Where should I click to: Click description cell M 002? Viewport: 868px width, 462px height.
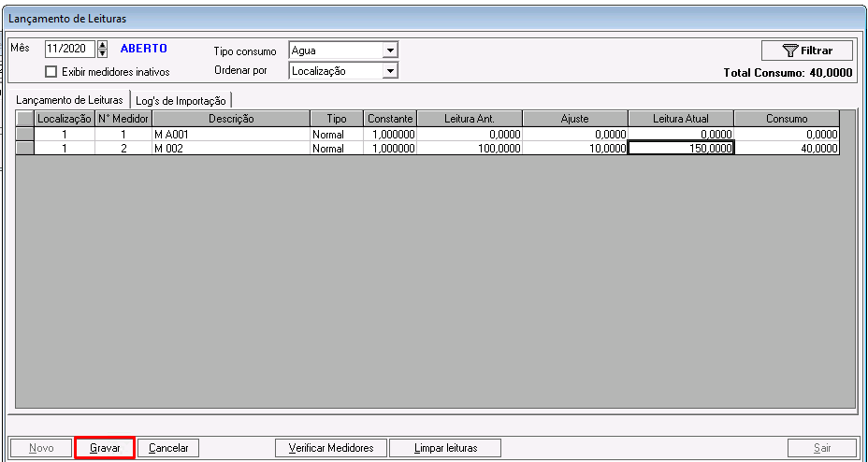tap(231, 148)
